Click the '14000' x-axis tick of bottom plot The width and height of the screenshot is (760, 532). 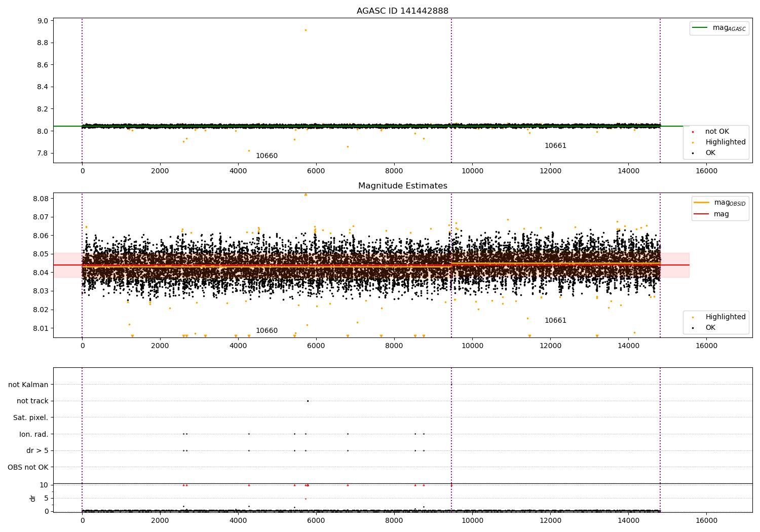[629, 521]
